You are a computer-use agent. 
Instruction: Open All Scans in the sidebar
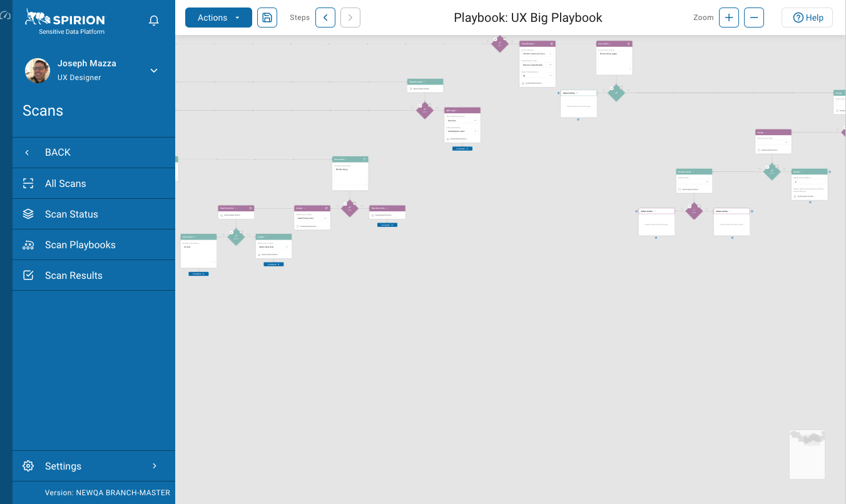pos(66,184)
